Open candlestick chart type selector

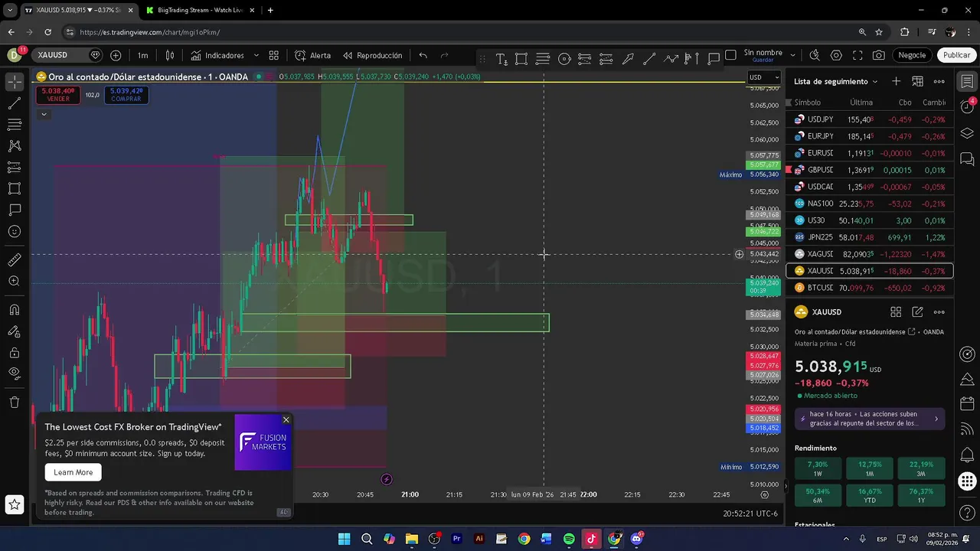coord(170,55)
